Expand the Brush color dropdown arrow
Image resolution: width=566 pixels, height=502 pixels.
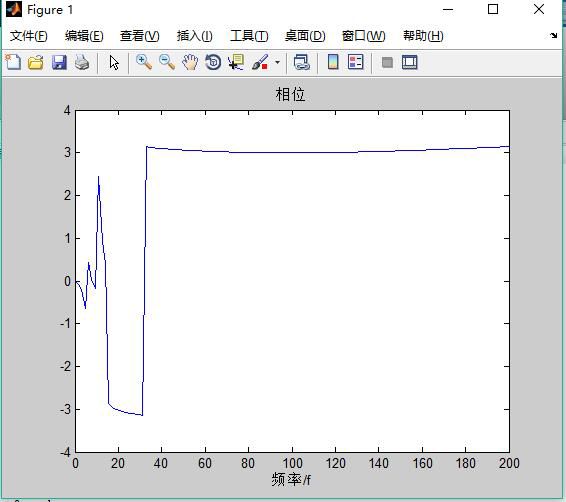277,62
